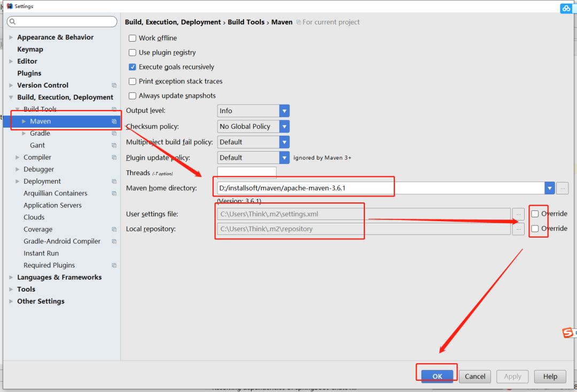Screen dimensions: 577x392
Task: Click the Local repository path field
Action: click(364, 229)
